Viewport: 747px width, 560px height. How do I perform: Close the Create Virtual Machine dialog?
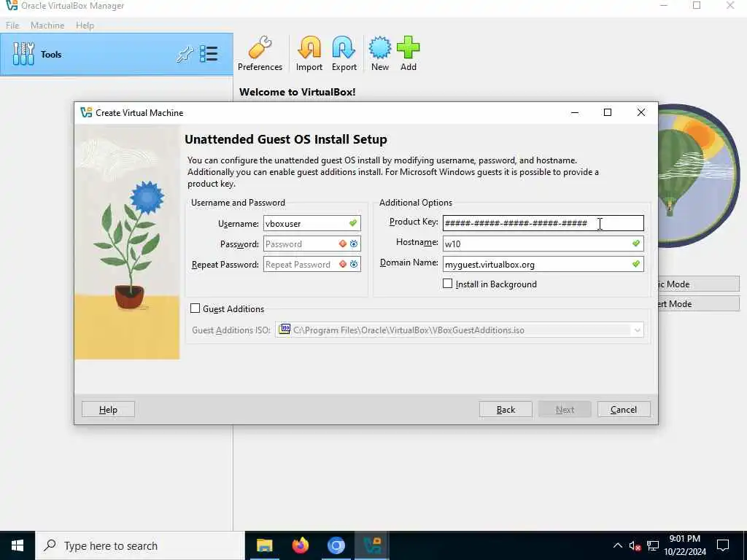[641, 112]
